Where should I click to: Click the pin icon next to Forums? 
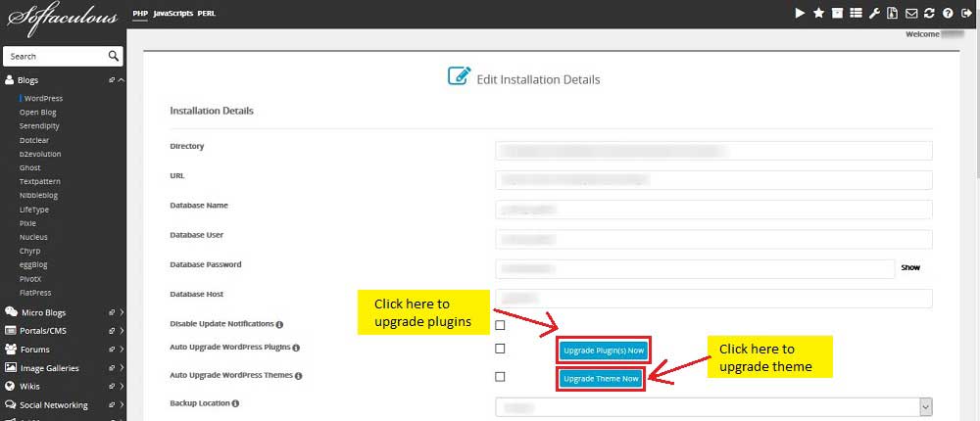[112, 350]
